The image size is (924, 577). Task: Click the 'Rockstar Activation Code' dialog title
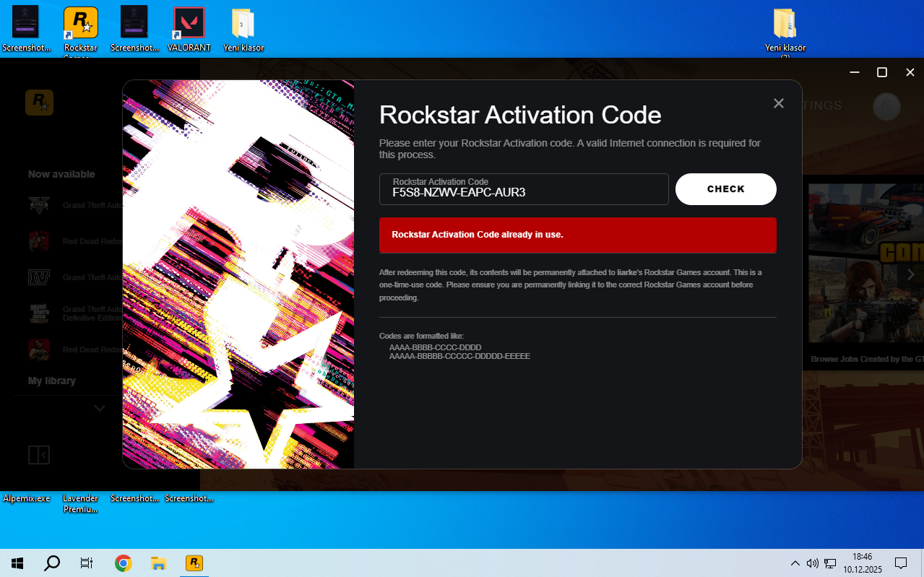coord(520,115)
